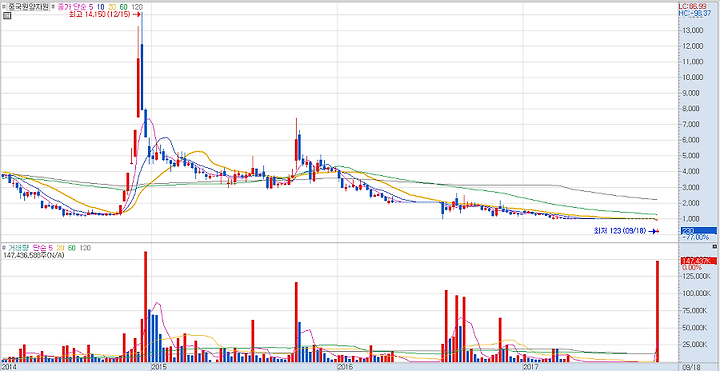Screen dimensions: 720x371
Task: Click the 최저 123 (09/18) low price annotation
Action: tap(620, 231)
